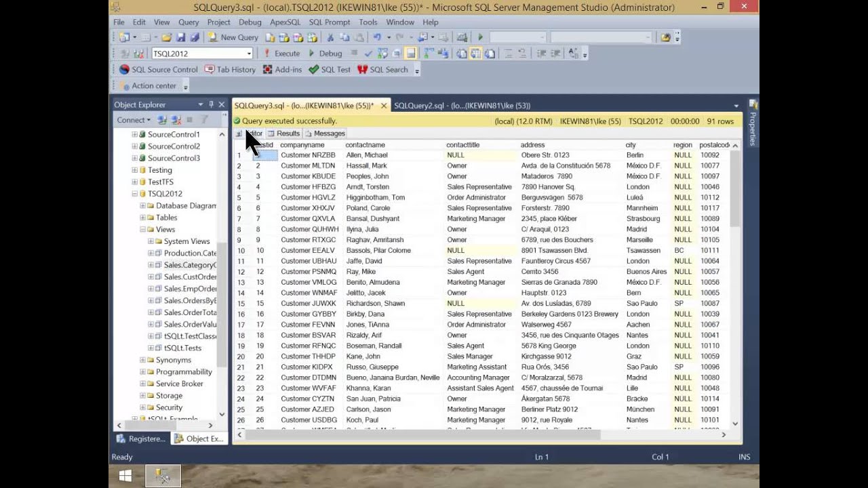This screenshot has height=488, width=868.
Task: Click the green Start arrow icon
Action: coord(480,37)
